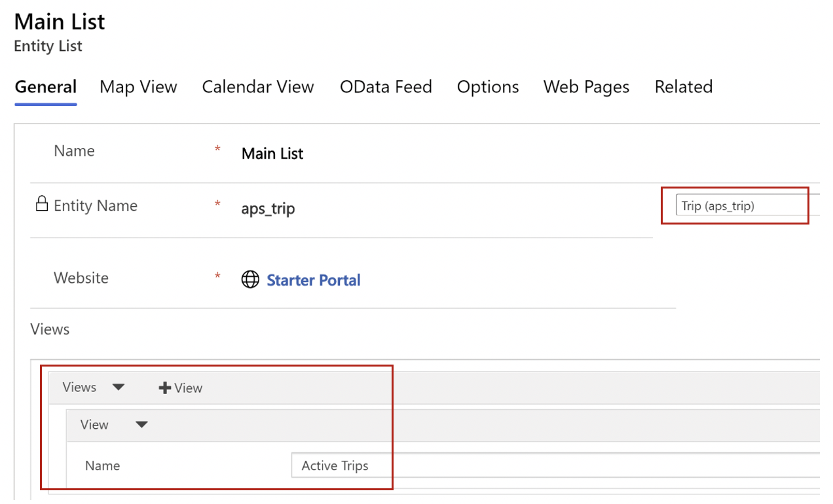
Task: Go to the Calendar View tab
Action: (x=258, y=87)
